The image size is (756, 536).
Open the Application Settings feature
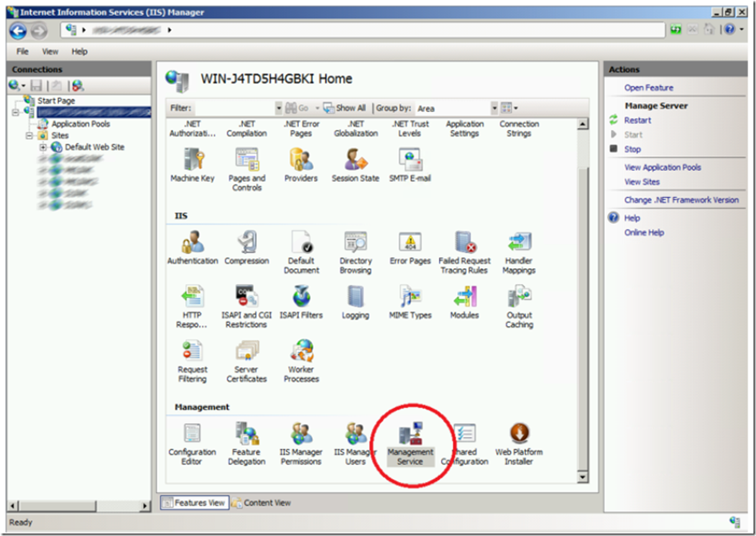pos(464,129)
